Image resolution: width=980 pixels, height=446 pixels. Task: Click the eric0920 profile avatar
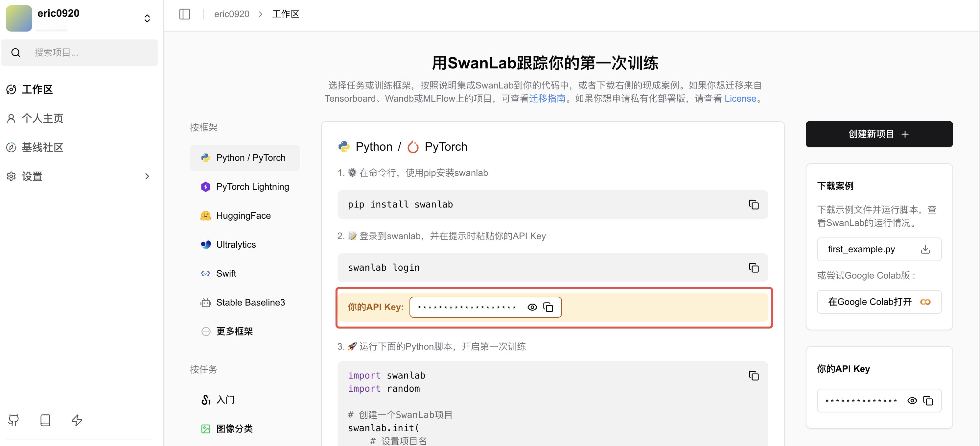pos(19,18)
